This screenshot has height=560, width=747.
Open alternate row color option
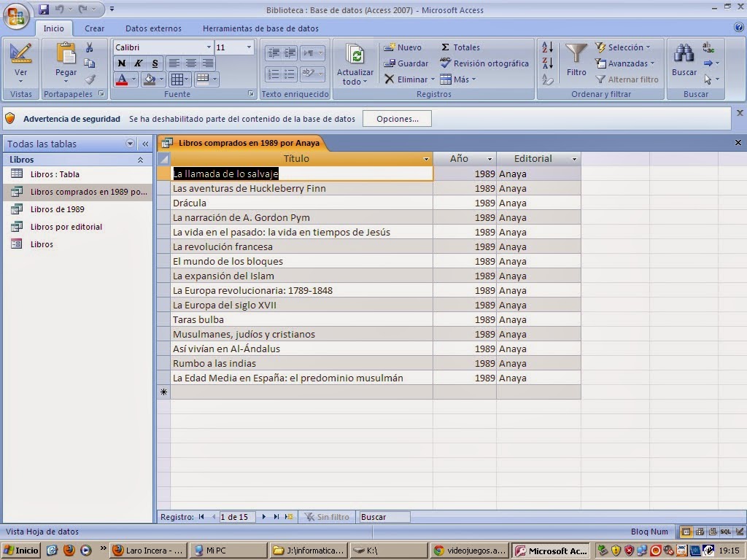pyautogui.click(x=206, y=79)
